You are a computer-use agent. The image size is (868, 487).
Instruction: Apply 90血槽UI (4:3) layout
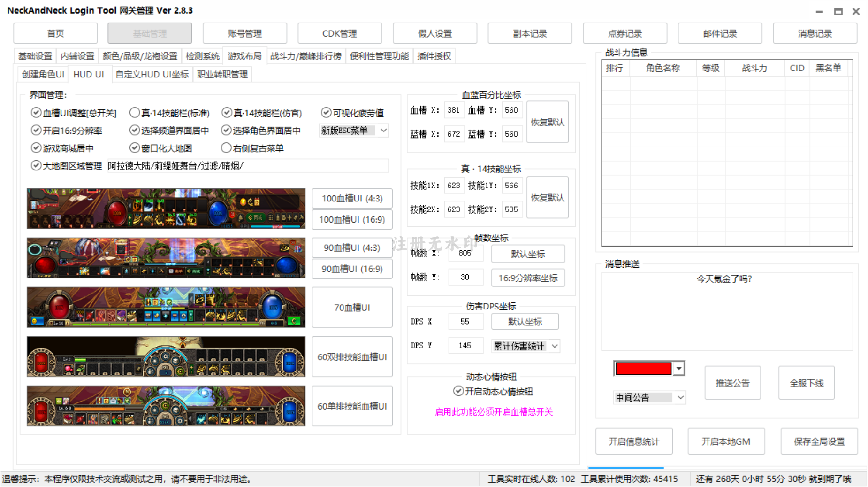coord(352,247)
